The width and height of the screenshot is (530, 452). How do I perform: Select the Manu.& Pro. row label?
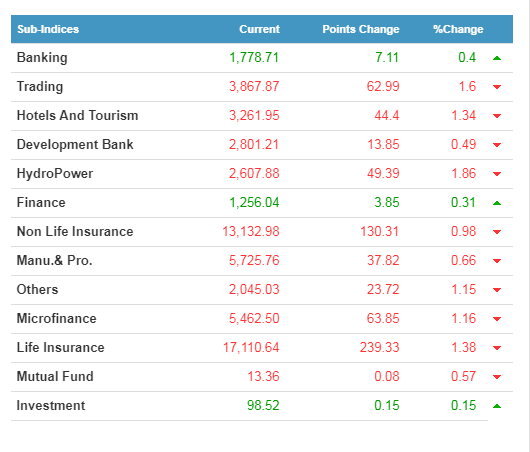[x=54, y=261]
